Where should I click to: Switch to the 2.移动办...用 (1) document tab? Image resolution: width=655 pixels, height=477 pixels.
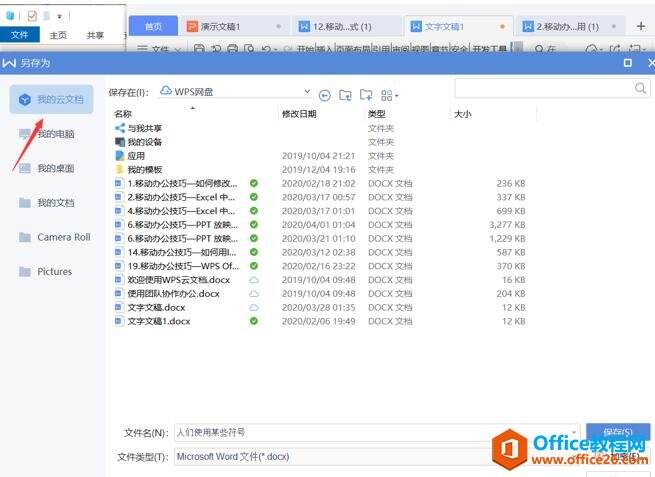coord(570,27)
